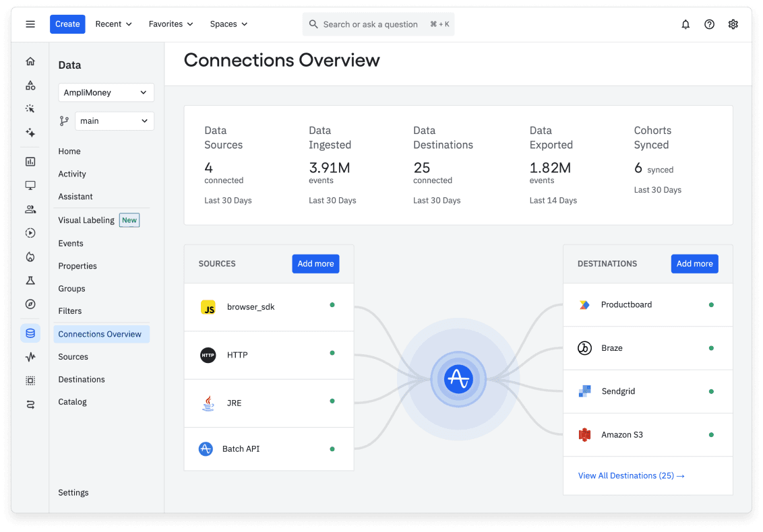Select the waveform signals icon below Data

pos(30,356)
